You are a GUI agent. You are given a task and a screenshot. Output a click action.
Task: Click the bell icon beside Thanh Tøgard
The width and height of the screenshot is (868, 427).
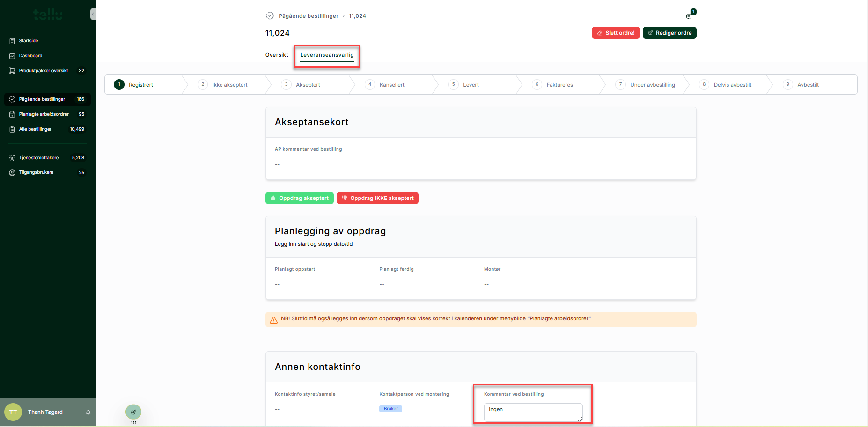[x=88, y=412]
